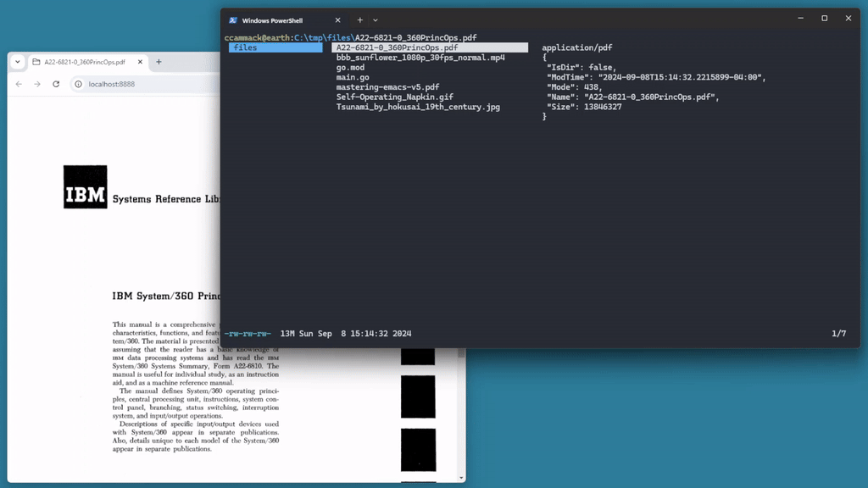Open the browser tab search dropdown
Image resolution: width=868 pixels, height=488 pixels.
point(18,62)
